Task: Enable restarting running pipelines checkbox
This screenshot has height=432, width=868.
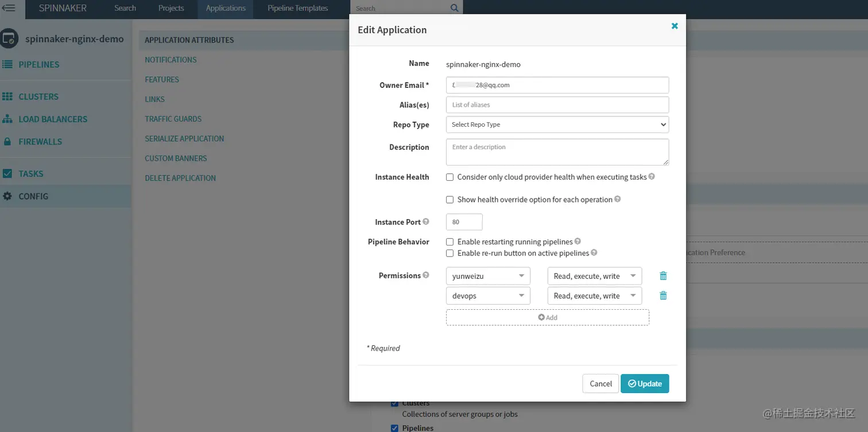Action: click(x=450, y=242)
